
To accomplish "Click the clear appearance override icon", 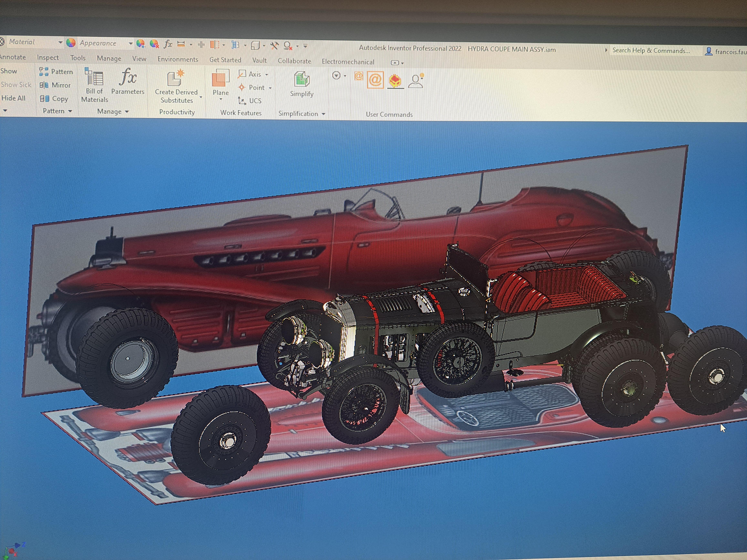I will 154,44.
